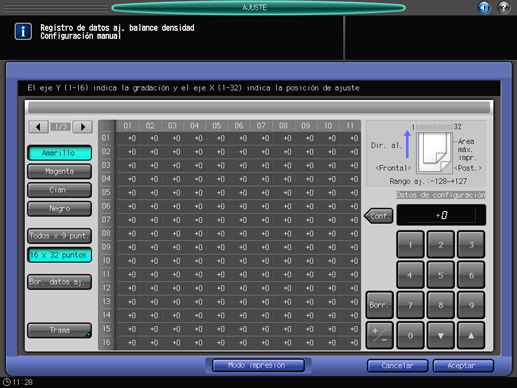Click the configuration value field showing +0

441,215
